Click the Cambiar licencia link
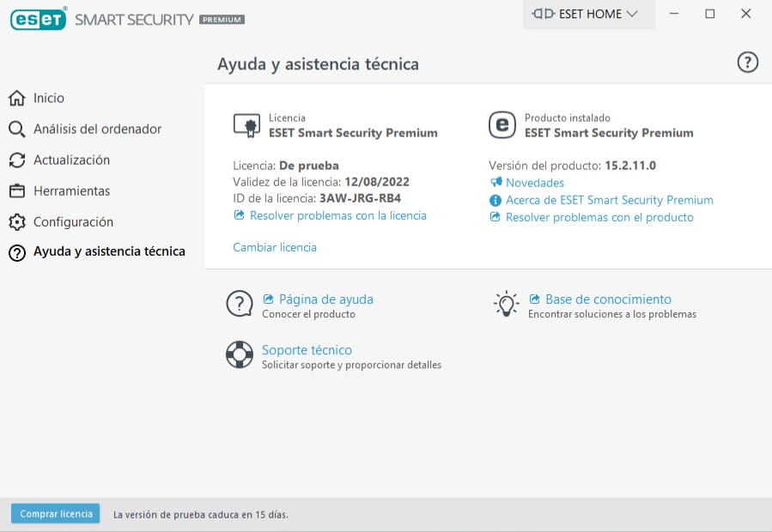The width and height of the screenshot is (772, 532). pos(275,247)
